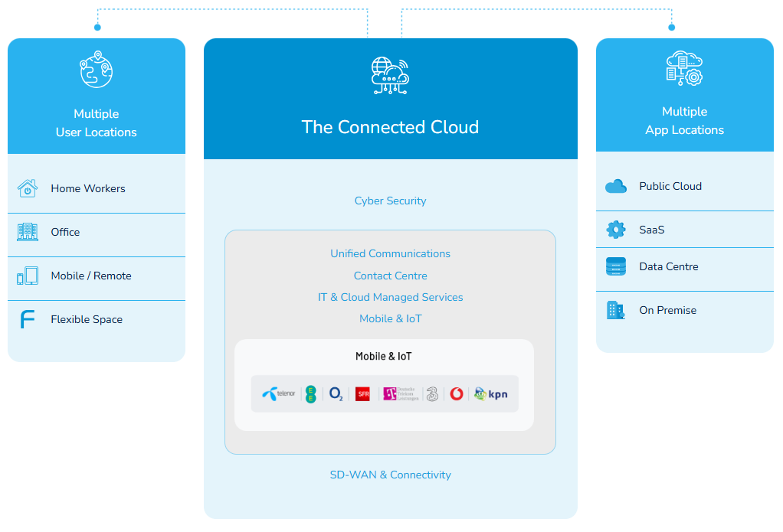Click the Mobile / Remote devices icon

pyautogui.click(x=28, y=276)
